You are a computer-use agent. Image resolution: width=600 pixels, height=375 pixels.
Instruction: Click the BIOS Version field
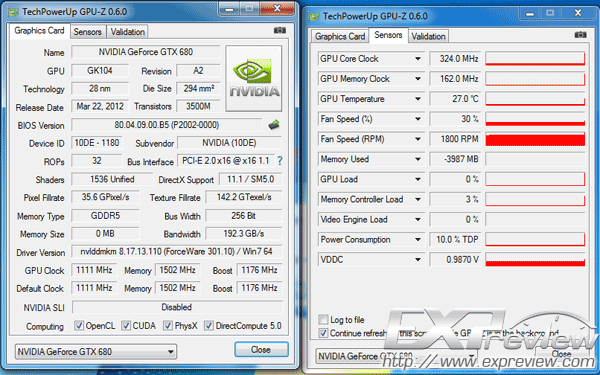(x=166, y=125)
